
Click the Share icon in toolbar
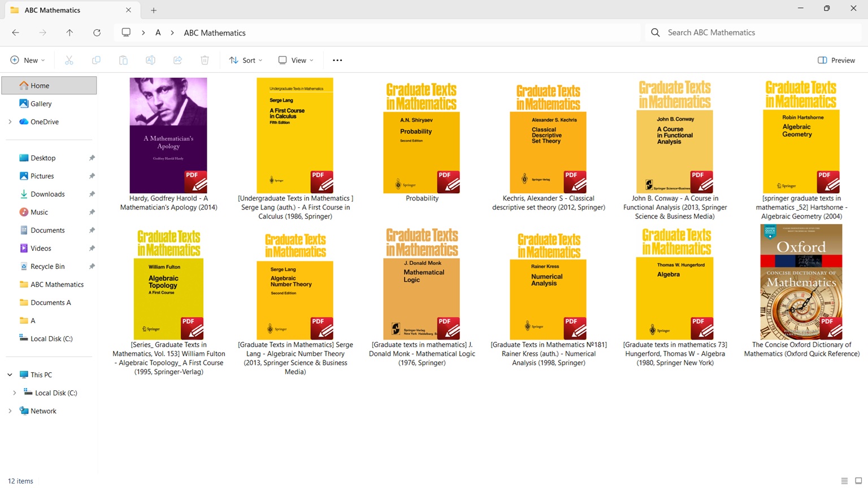pyautogui.click(x=177, y=60)
